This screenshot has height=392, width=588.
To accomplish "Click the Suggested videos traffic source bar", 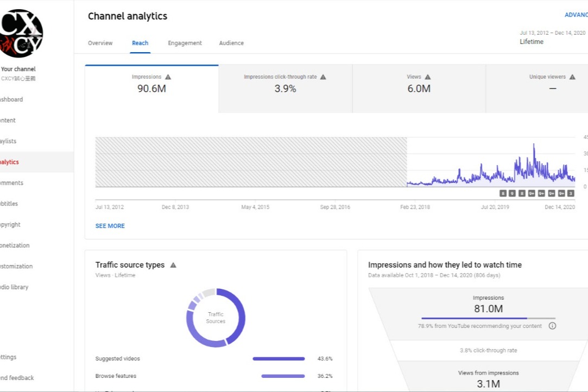I will pyautogui.click(x=279, y=359).
